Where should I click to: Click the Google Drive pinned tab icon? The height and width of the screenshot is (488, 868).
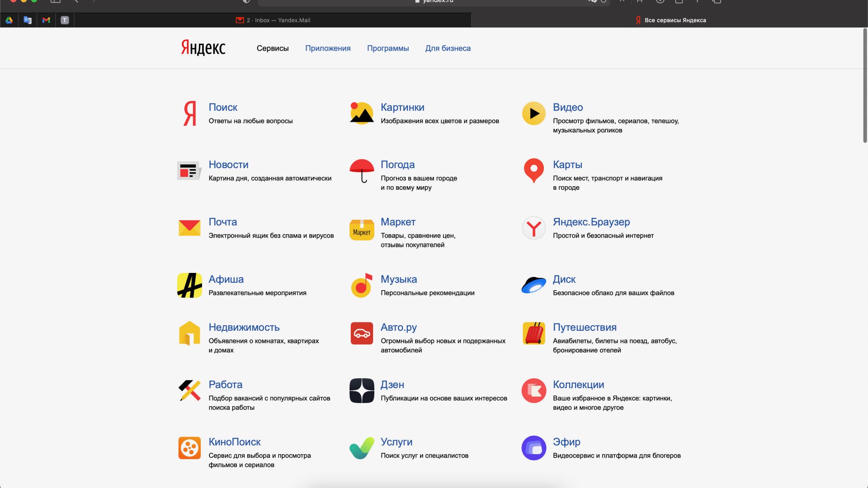[x=9, y=20]
